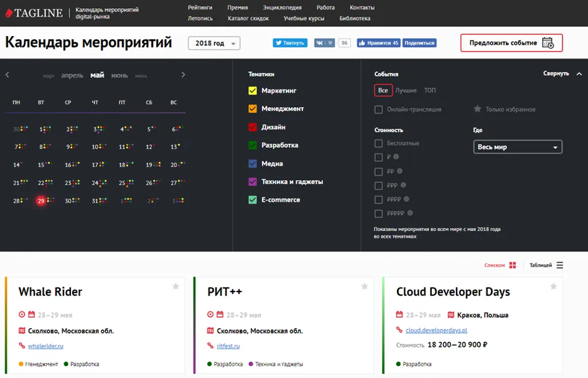Click the orange Менеджмент tag dot on Whale Rider

pyautogui.click(x=21, y=364)
